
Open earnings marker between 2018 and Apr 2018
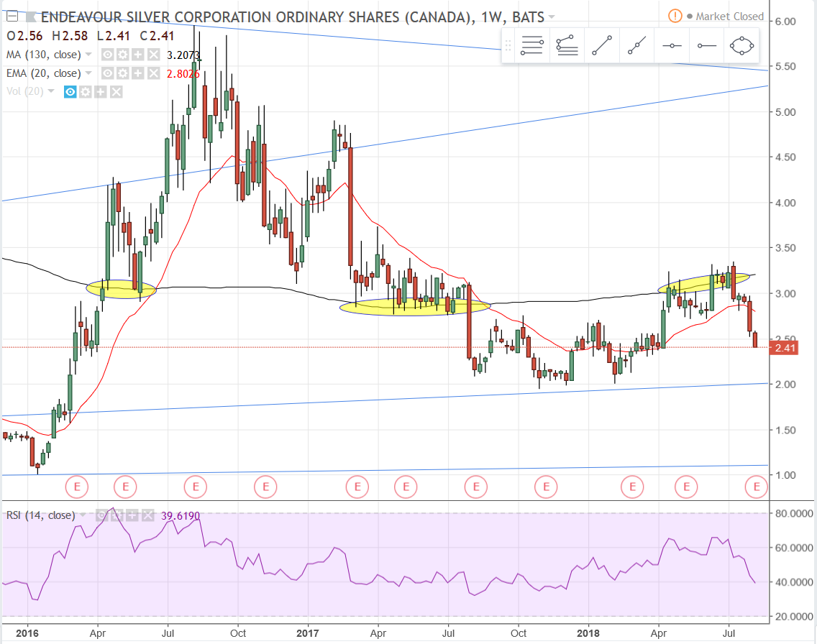tap(633, 487)
